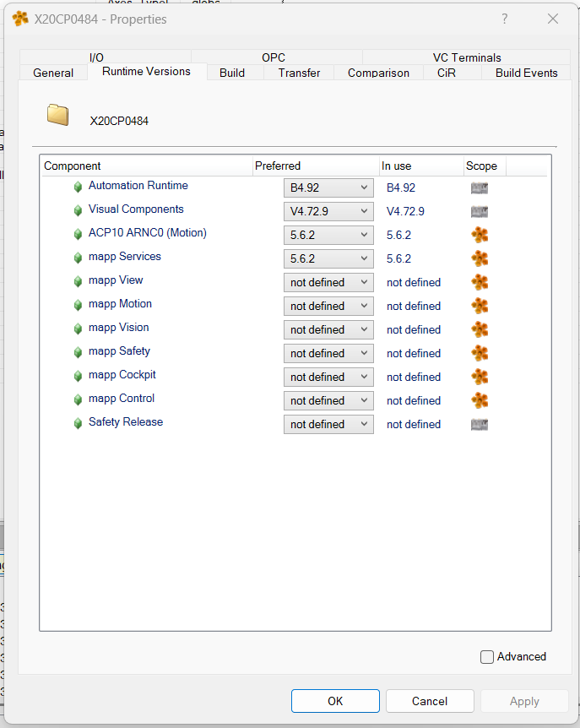Click the Component column header

tap(148, 166)
